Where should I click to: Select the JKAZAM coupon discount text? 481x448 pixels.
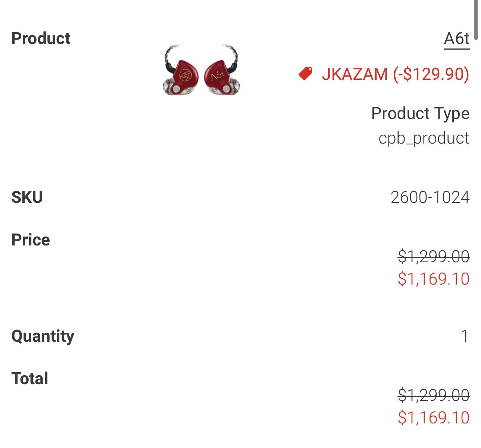(395, 74)
